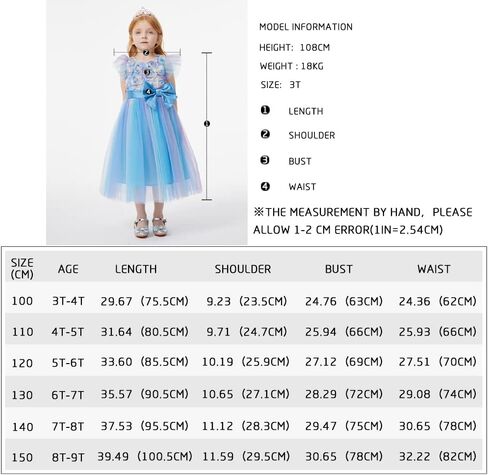Click the 3T-4T age cell

[x=68, y=301]
